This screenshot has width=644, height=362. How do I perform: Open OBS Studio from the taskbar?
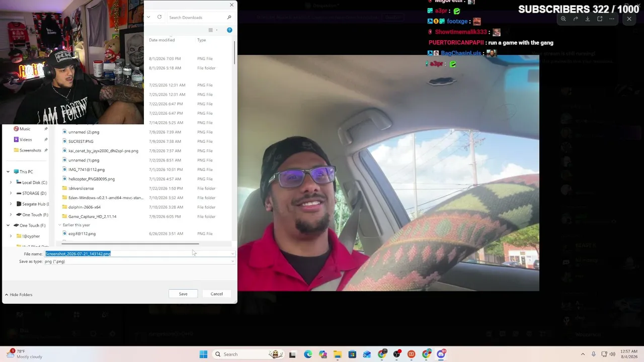(397, 354)
